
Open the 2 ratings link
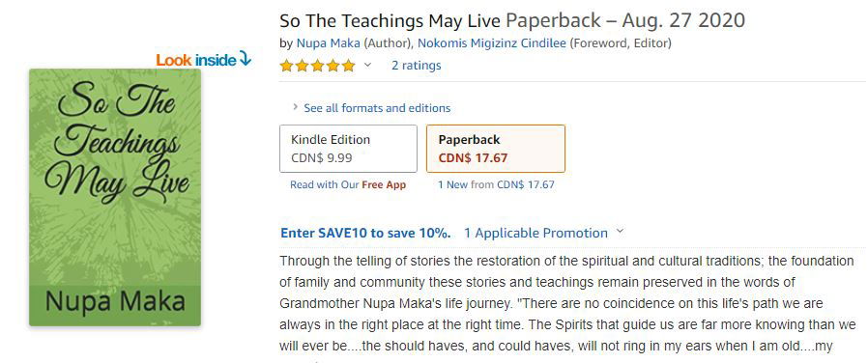(417, 66)
